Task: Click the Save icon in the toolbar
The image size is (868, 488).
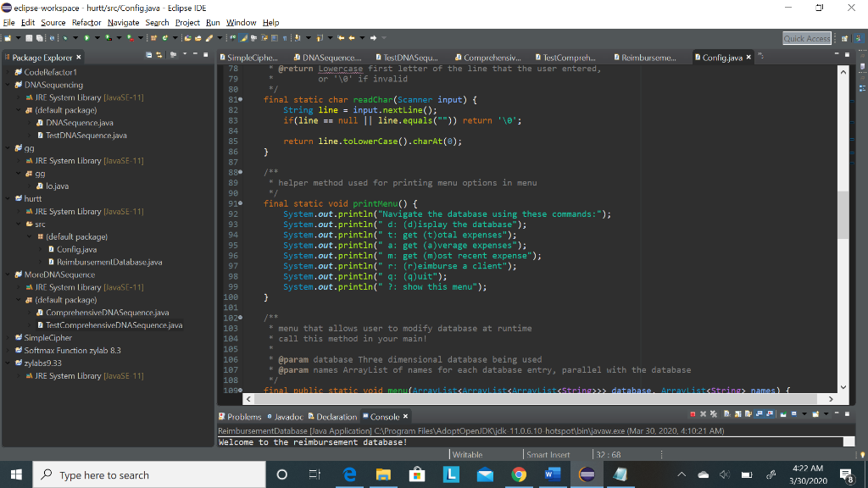Action: (x=29, y=38)
